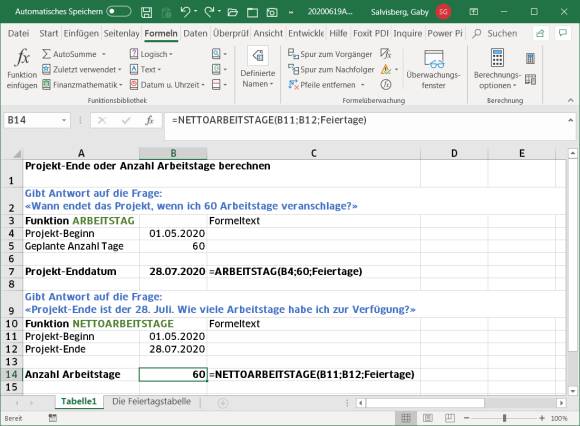Click the horizontal scrollbar right arrow
Image resolution: width=580 pixels, height=426 pixels.
[562, 403]
